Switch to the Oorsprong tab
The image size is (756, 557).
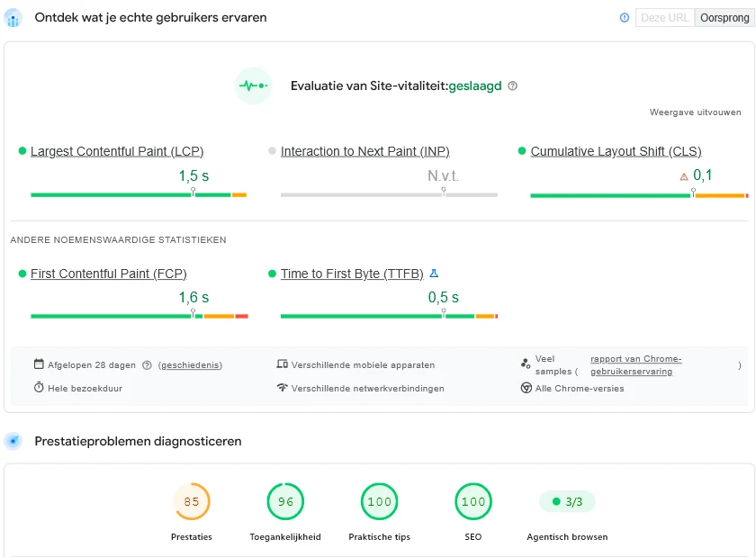point(724,18)
